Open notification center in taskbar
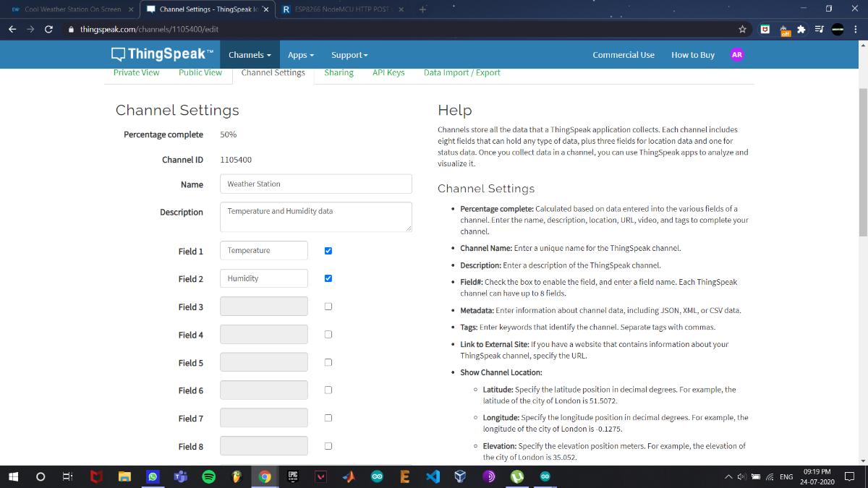 (850, 477)
